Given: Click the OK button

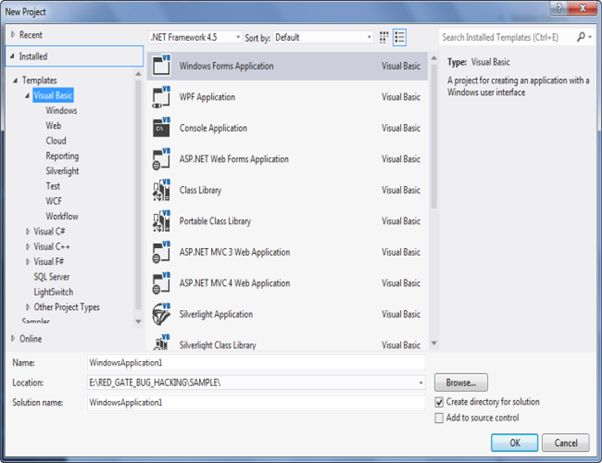Looking at the screenshot, I should [514, 443].
